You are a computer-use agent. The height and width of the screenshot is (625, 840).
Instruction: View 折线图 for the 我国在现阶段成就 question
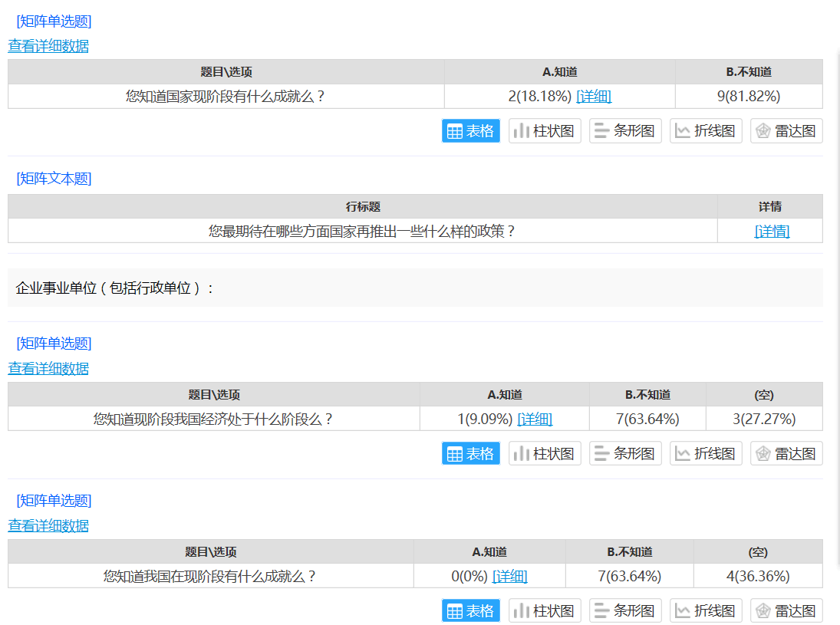(x=706, y=610)
